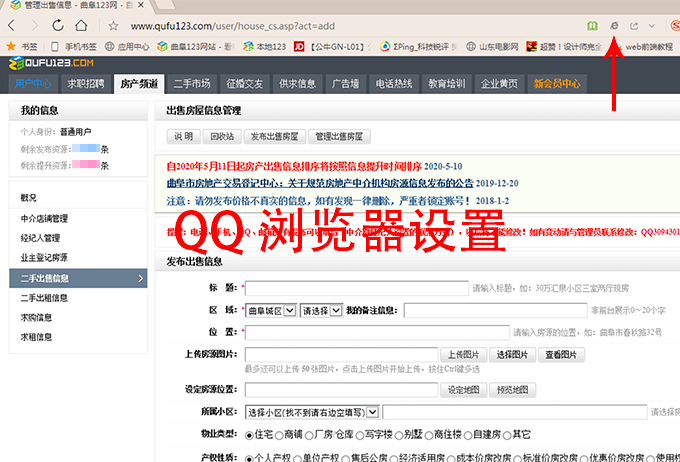Open the 选择小区 community dropdown
The height and width of the screenshot is (462, 680).
[x=312, y=411]
